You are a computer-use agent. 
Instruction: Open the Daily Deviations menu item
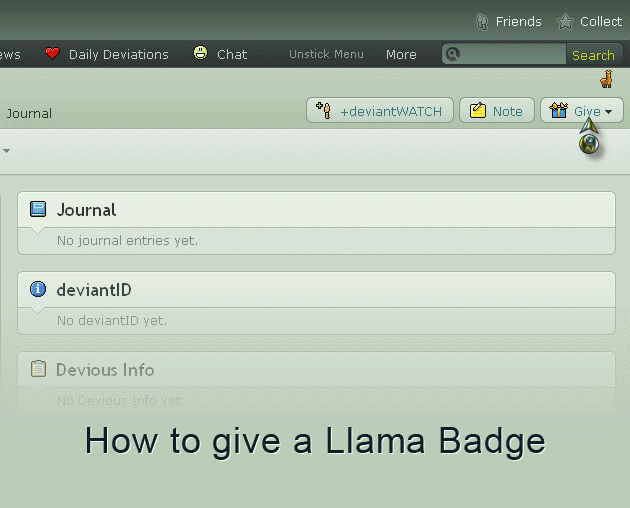118,54
